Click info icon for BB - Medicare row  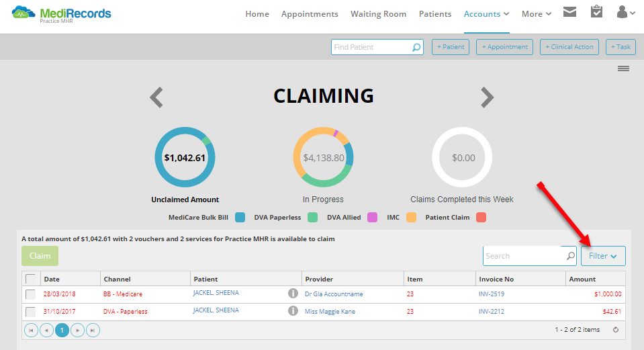(293, 294)
